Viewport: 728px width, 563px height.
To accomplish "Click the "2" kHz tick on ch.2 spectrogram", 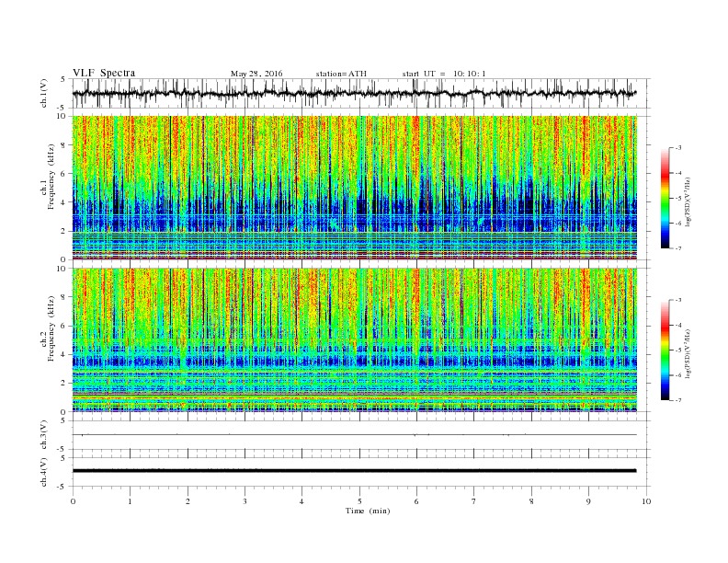I will [63, 383].
